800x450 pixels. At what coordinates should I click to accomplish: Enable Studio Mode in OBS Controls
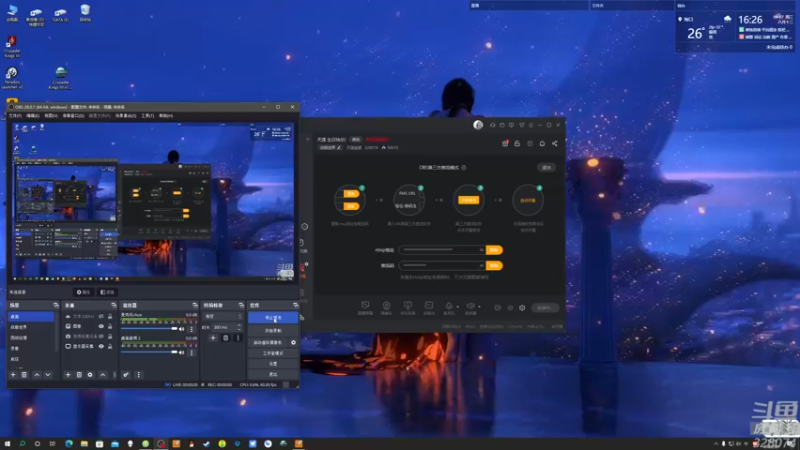[x=273, y=353]
